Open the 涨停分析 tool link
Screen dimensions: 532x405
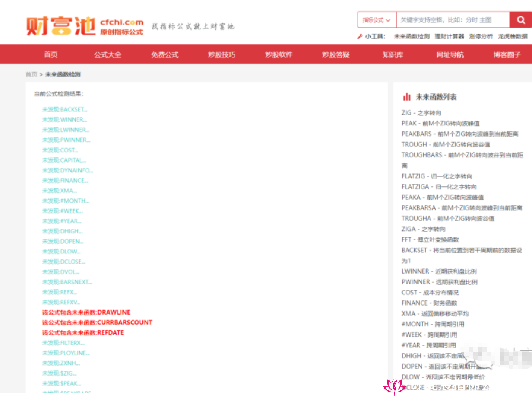pyautogui.click(x=481, y=36)
